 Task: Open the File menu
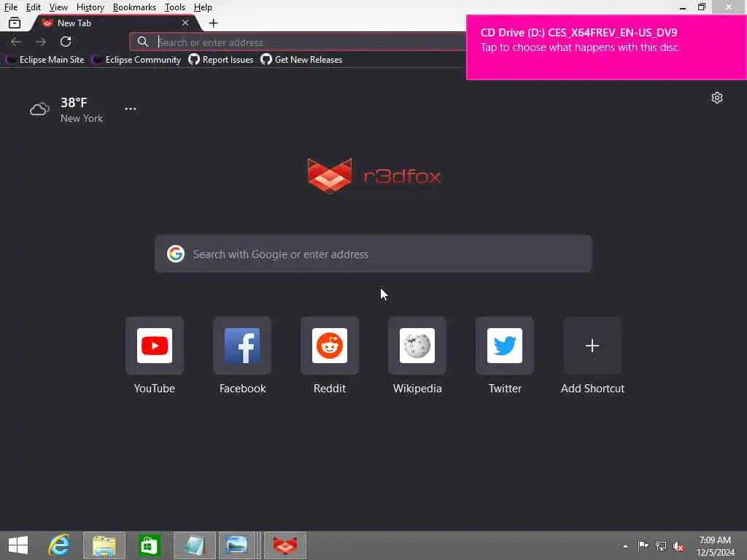[x=10, y=7]
